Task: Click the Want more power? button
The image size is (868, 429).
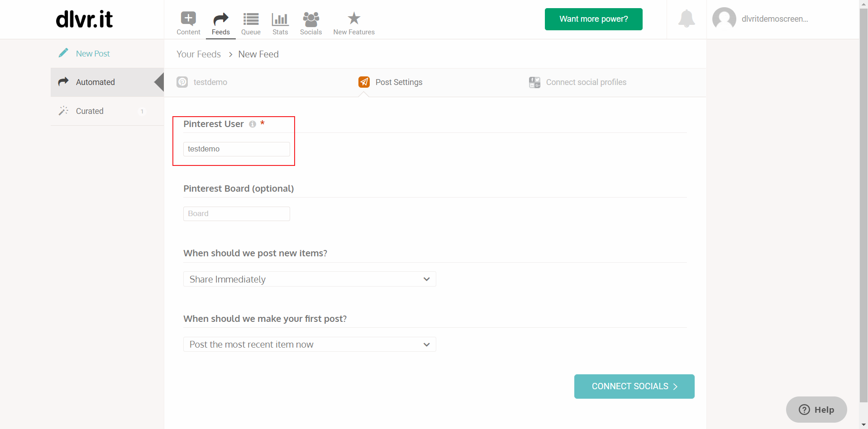Action: click(x=593, y=19)
